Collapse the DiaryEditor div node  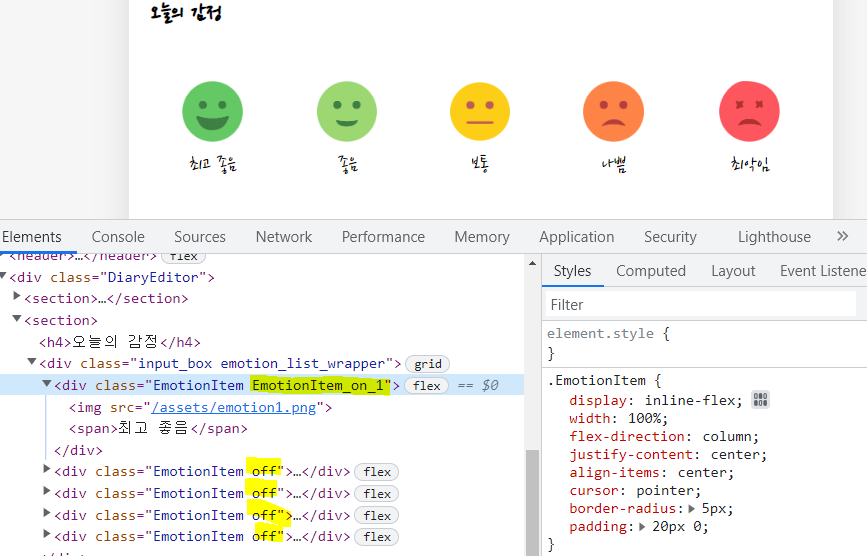pyautogui.click(x=3, y=275)
